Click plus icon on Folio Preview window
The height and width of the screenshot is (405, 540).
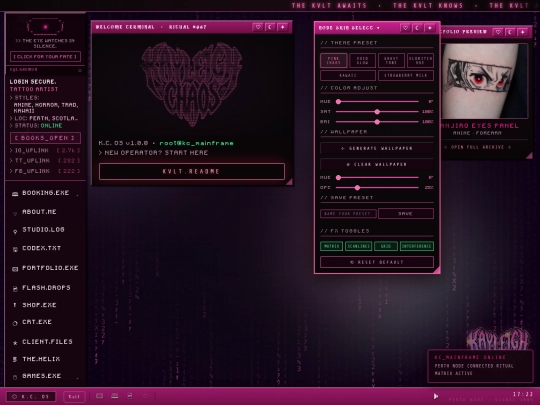(523, 32)
